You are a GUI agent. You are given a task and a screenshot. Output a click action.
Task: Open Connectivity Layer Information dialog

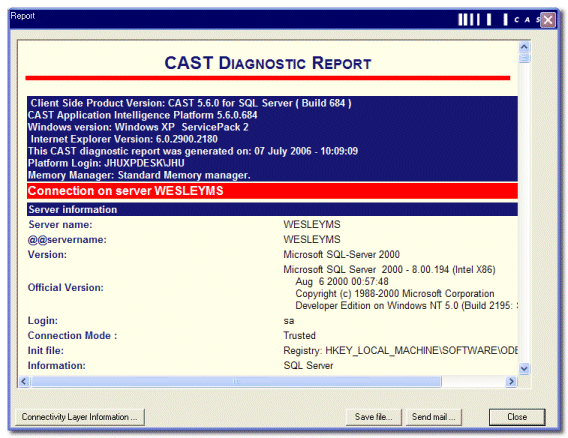80,417
